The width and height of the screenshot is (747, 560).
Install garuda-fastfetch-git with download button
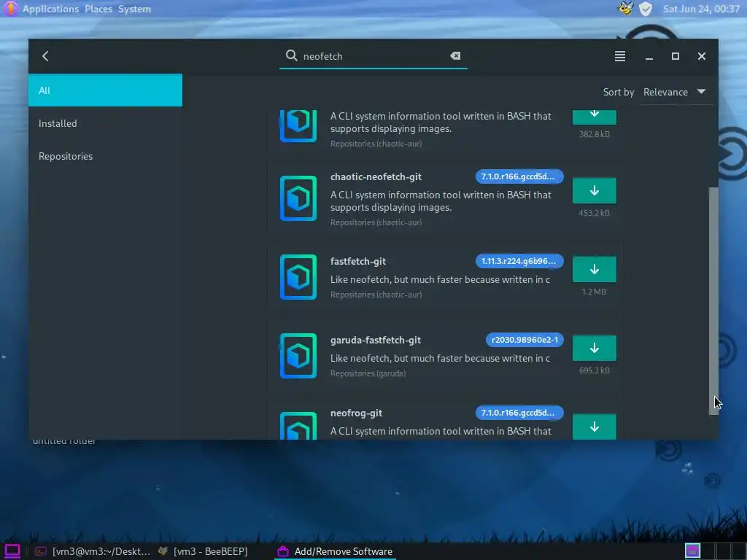[594, 348]
